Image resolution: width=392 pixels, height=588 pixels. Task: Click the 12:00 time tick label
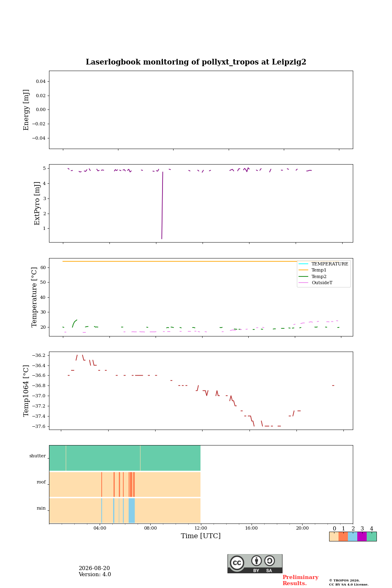tap(201, 528)
